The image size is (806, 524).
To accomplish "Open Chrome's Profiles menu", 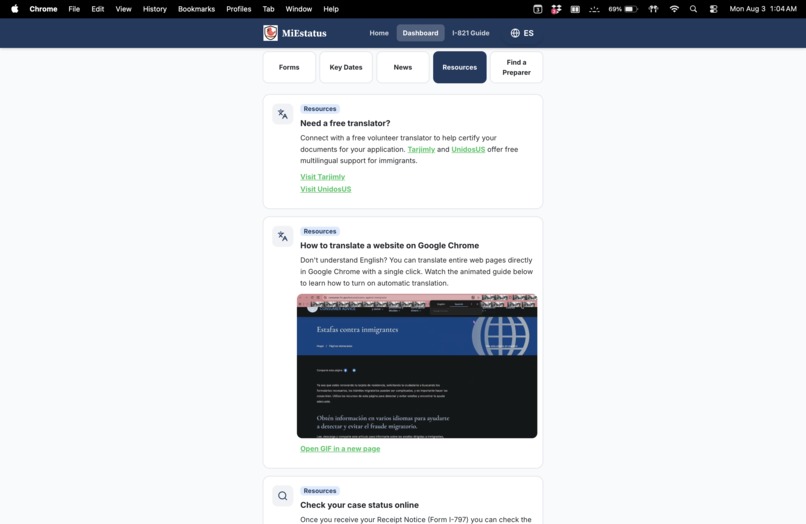I will click(239, 9).
